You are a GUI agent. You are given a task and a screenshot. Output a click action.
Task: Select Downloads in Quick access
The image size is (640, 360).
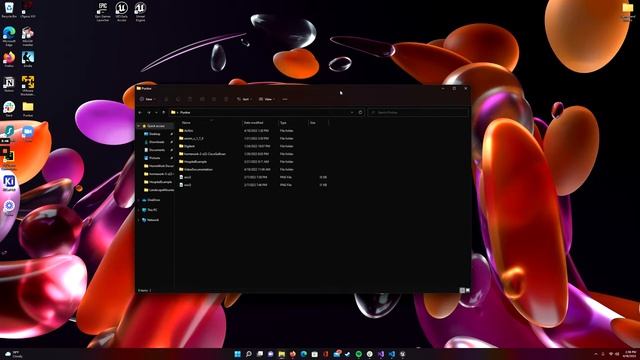(x=156, y=142)
